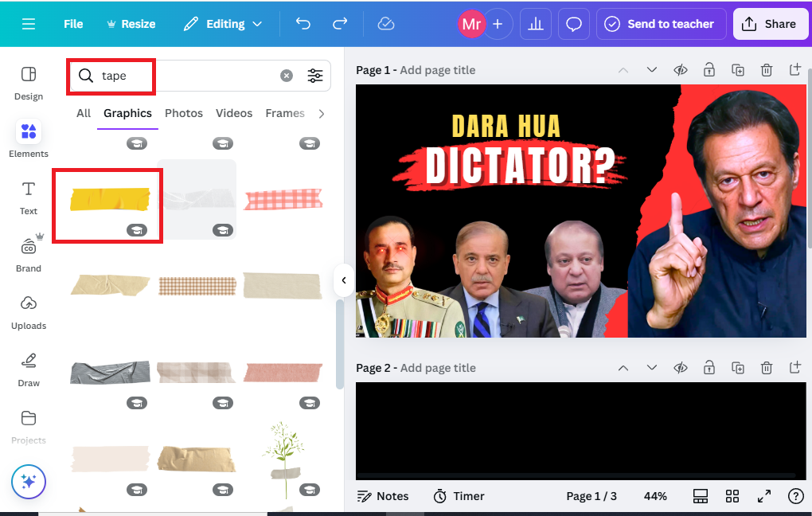
Task: Open the Elements panel in sidebar
Action: click(x=29, y=139)
